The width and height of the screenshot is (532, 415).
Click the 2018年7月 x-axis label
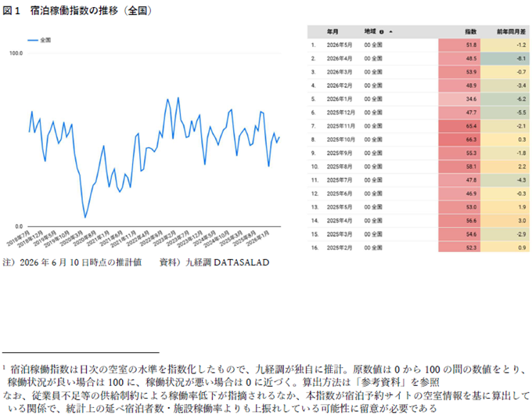(19, 238)
